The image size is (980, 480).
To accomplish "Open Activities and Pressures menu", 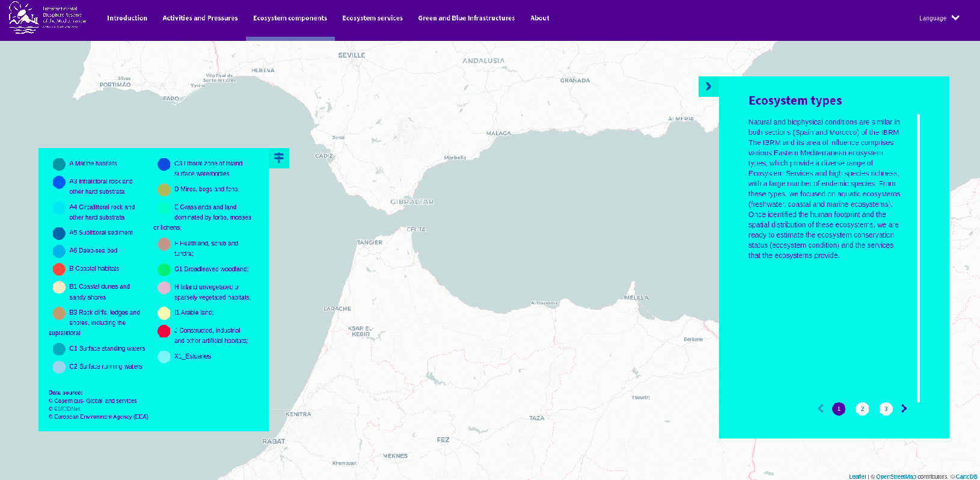I will click(200, 18).
